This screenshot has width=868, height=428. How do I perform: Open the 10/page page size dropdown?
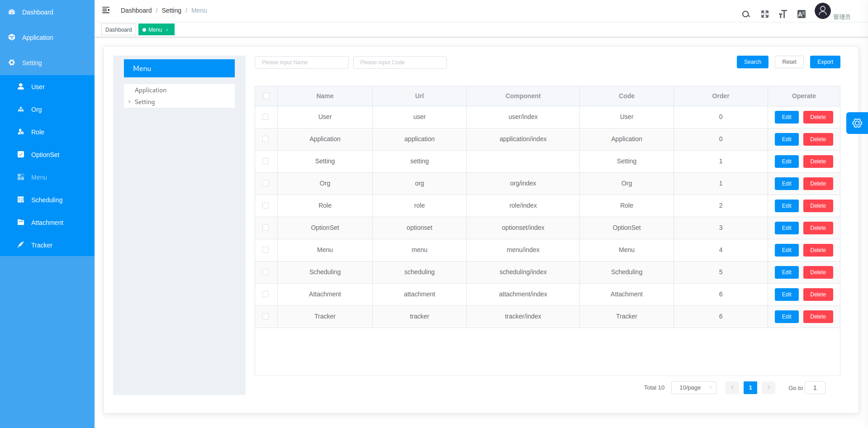693,388
